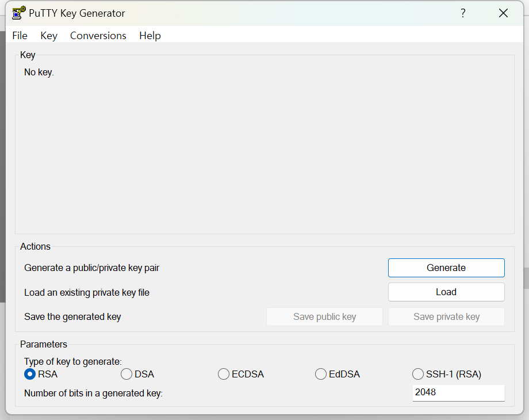
Task: Click the 'PuTTY Key Generator' window title text
Action: 77,13
